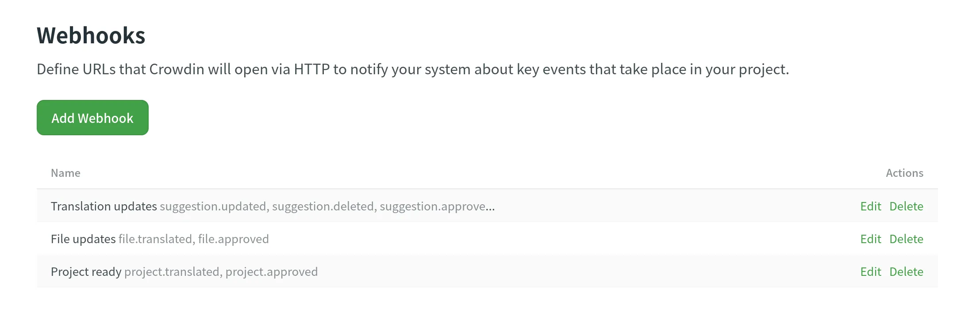Edit the File updates webhook
Screen dimensions: 980x332
click(x=870, y=239)
